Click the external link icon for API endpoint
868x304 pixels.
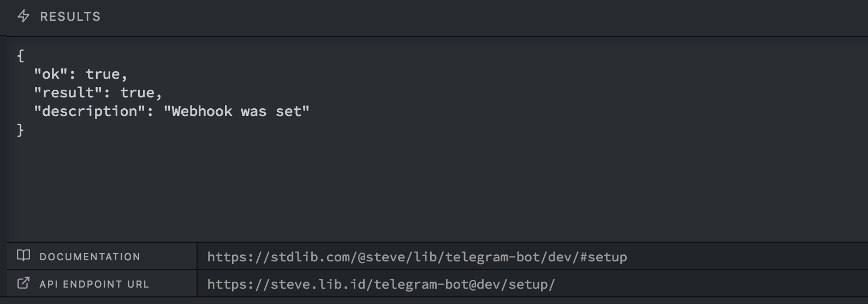23,283
